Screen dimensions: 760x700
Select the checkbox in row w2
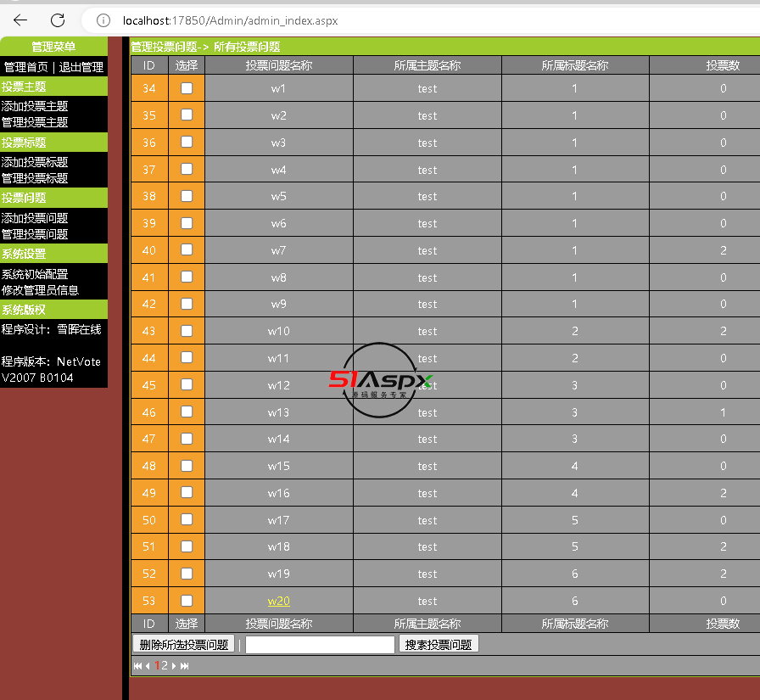(187, 115)
